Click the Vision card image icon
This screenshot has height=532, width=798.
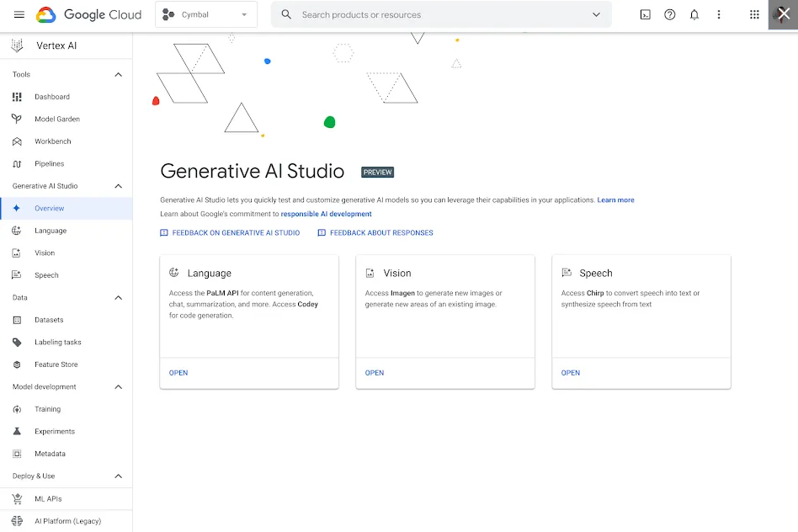point(370,274)
